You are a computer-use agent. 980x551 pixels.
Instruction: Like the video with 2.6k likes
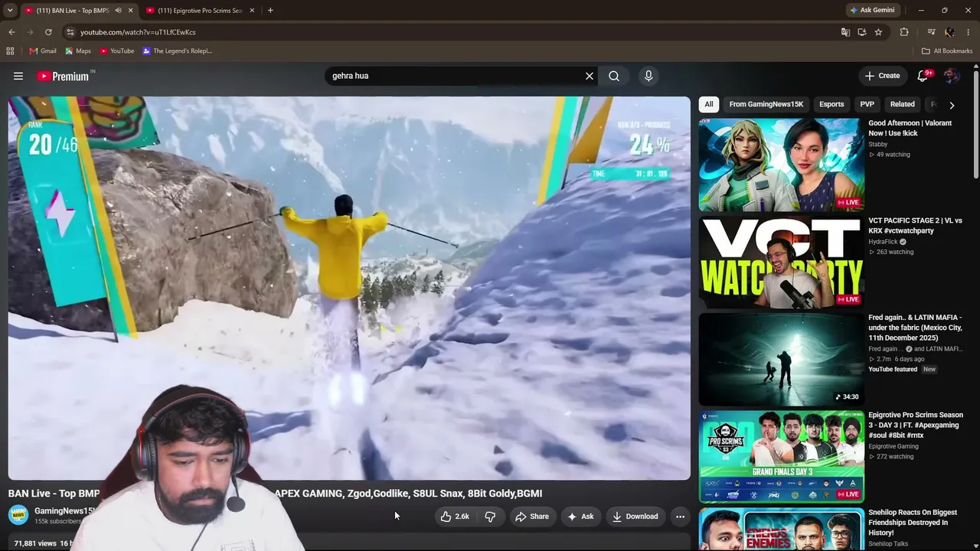(455, 517)
